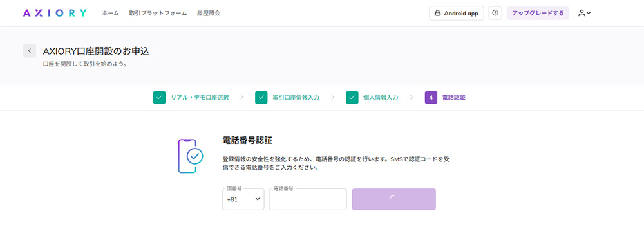Open 取引プラットフォーム in the navigation
The width and height of the screenshot is (644, 236).
point(158,13)
